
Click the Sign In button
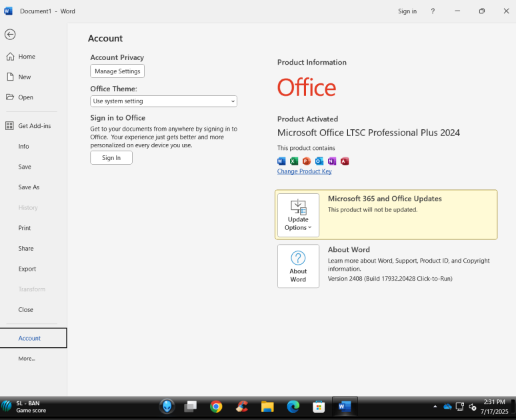[111, 157]
